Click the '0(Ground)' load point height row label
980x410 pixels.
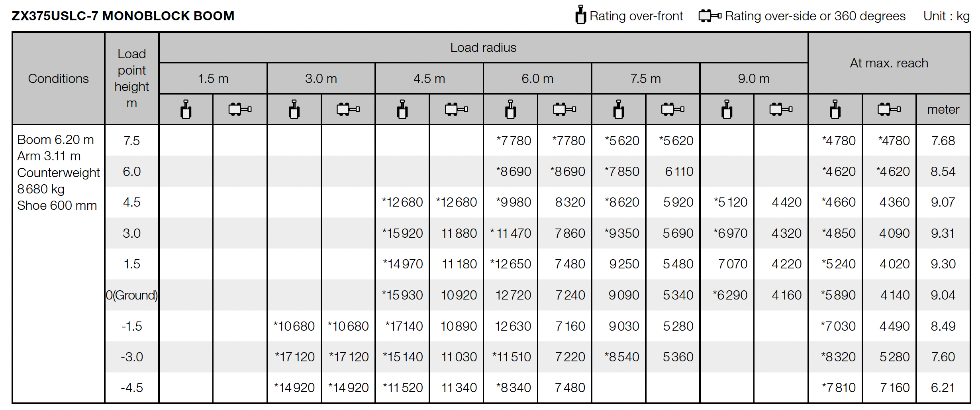pos(132,295)
